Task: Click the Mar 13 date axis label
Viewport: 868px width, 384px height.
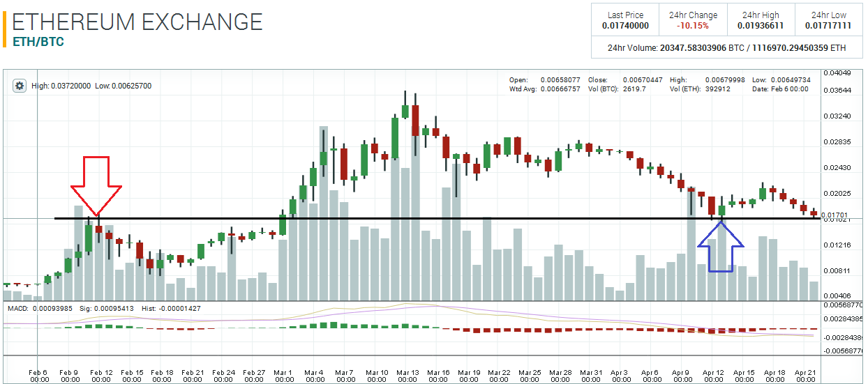Action: (407, 376)
